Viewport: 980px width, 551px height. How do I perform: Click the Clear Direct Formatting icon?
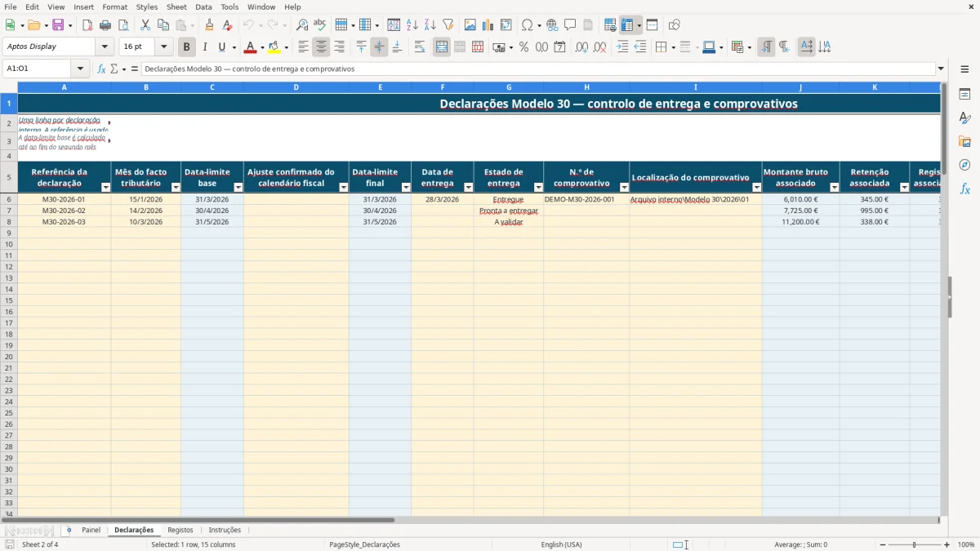coord(228,25)
